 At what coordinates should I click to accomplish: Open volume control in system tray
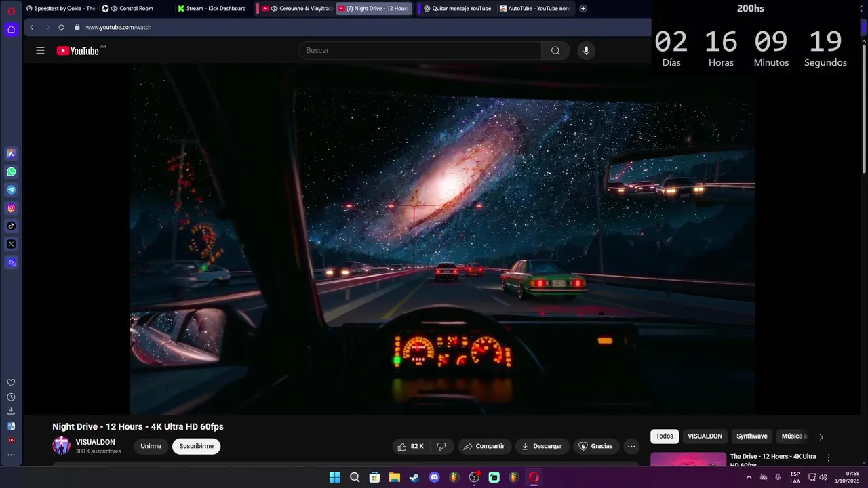pyautogui.click(x=823, y=477)
